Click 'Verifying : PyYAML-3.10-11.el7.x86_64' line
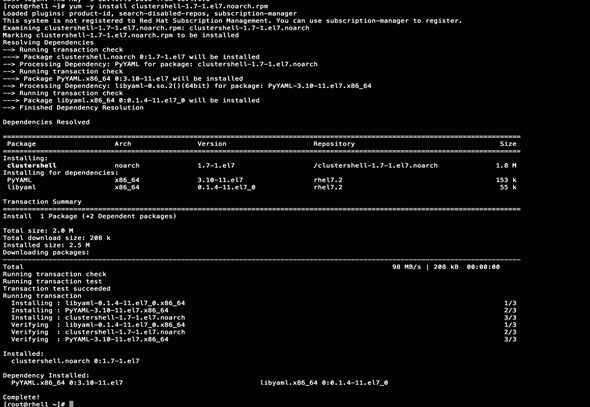 pyautogui.click(x=90, y=339)
